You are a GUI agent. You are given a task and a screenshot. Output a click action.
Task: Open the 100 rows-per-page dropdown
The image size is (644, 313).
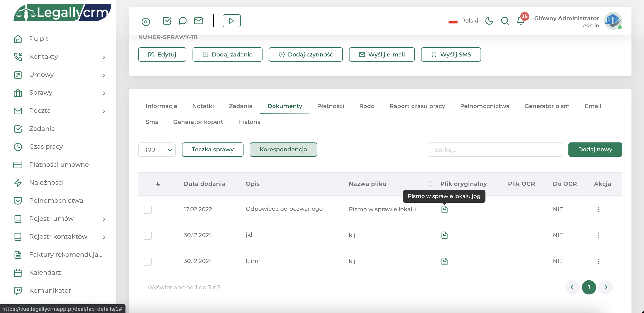click(x=157, y=150)
